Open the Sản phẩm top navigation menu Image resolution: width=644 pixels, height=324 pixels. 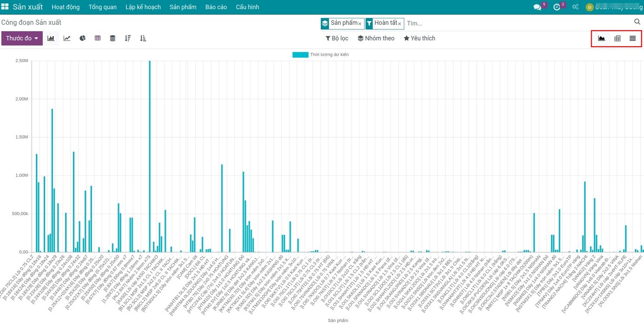183,7
